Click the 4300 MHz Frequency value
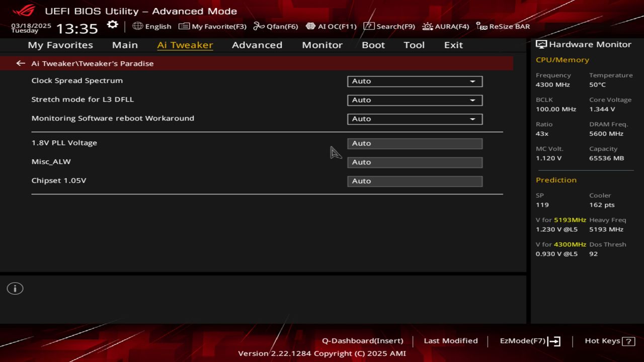The image size is (644, 362). 553,84
